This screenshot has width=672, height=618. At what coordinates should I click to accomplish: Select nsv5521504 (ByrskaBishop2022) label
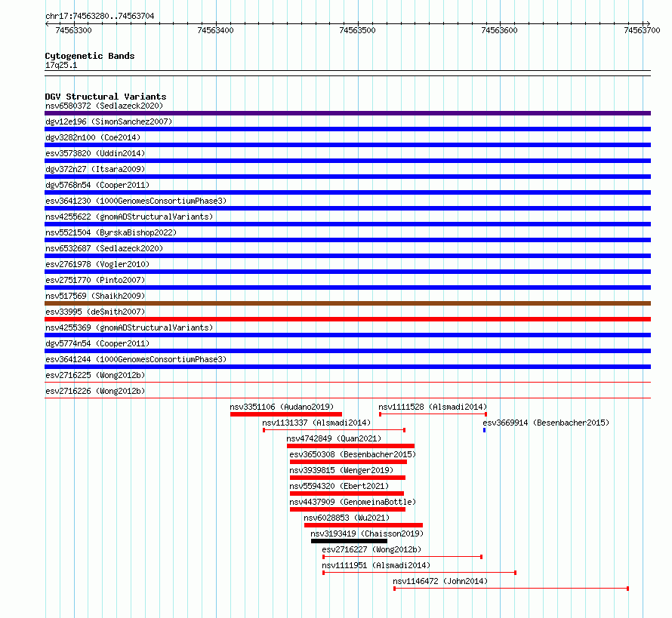pyautogui.click(x=111, y=232)
